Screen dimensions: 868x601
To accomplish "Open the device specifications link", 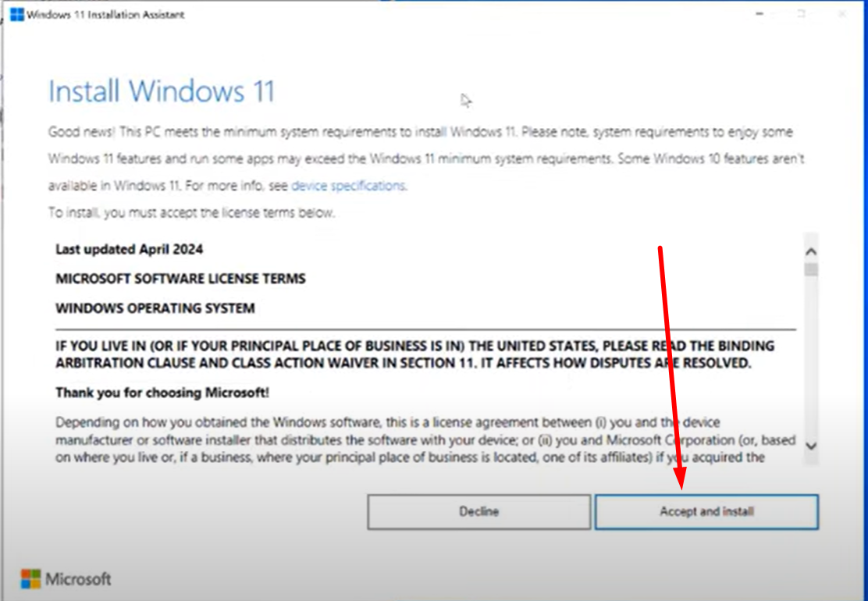I will pos(348,186).
